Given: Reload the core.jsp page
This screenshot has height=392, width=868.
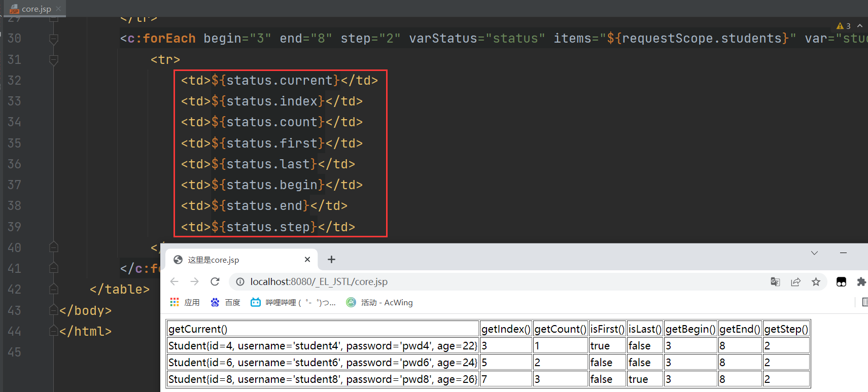Looking at the screenshot, I should [215, 281].
